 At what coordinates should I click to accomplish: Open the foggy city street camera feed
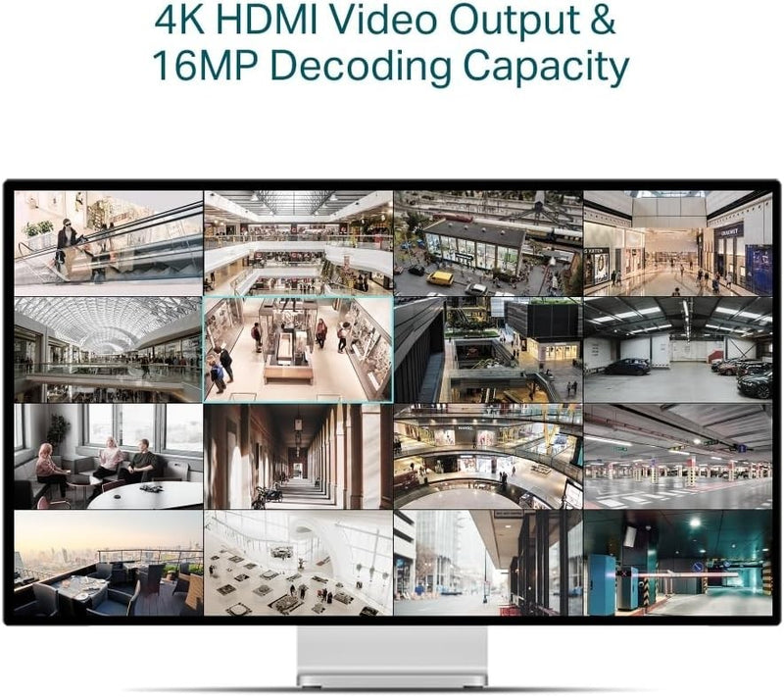[488, 563]
